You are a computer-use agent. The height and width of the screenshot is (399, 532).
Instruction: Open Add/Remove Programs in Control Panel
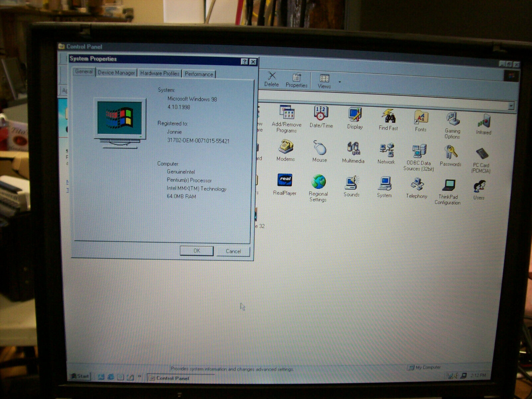287,119
